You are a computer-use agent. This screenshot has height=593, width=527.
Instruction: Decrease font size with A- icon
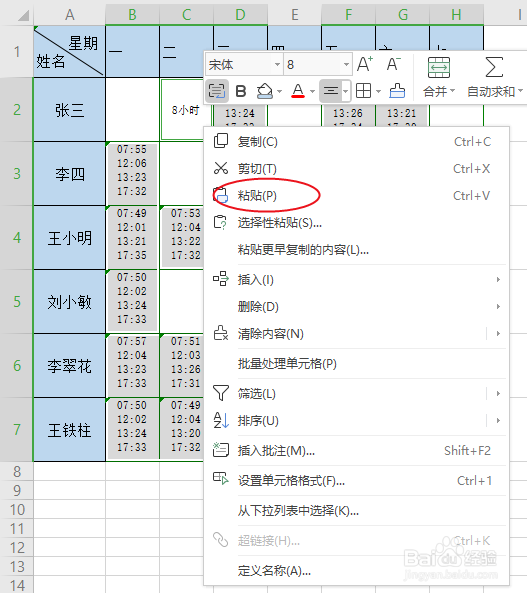(x=393, y=64)
